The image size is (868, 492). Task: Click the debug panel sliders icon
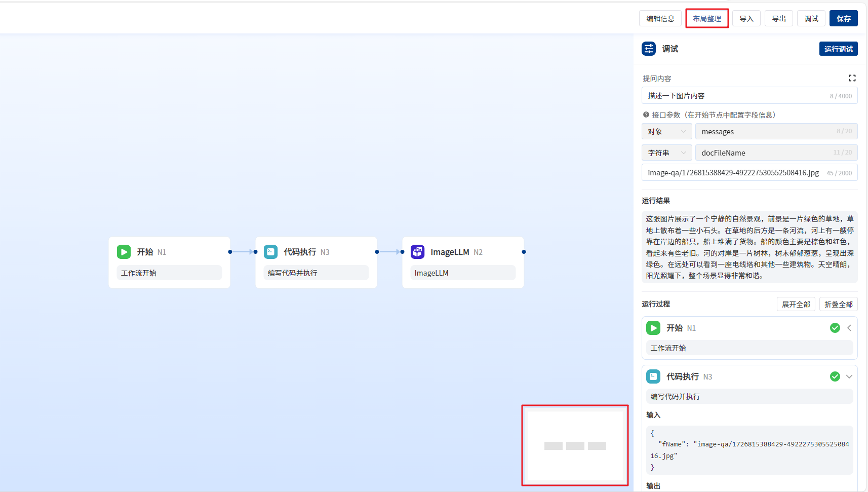649,49
